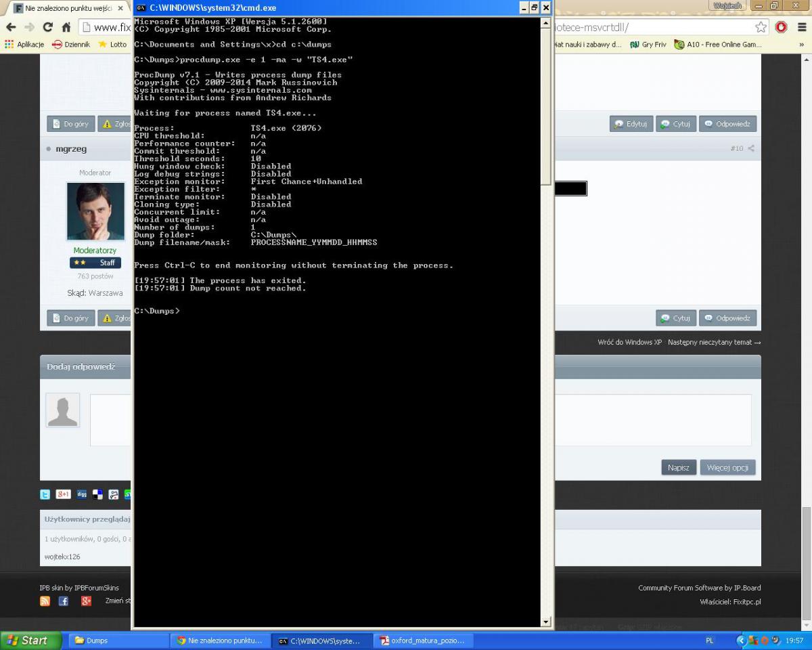Switch to the oxford_matura PDF taskbar item
The height and width of the screenshot is (650, 812).
coord(423,641)
